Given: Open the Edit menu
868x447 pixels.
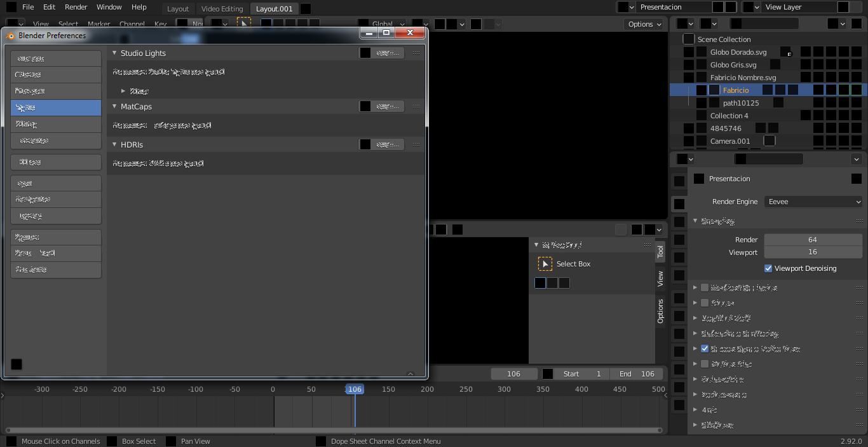Looking at the screenshot, I should click(49, 7).
